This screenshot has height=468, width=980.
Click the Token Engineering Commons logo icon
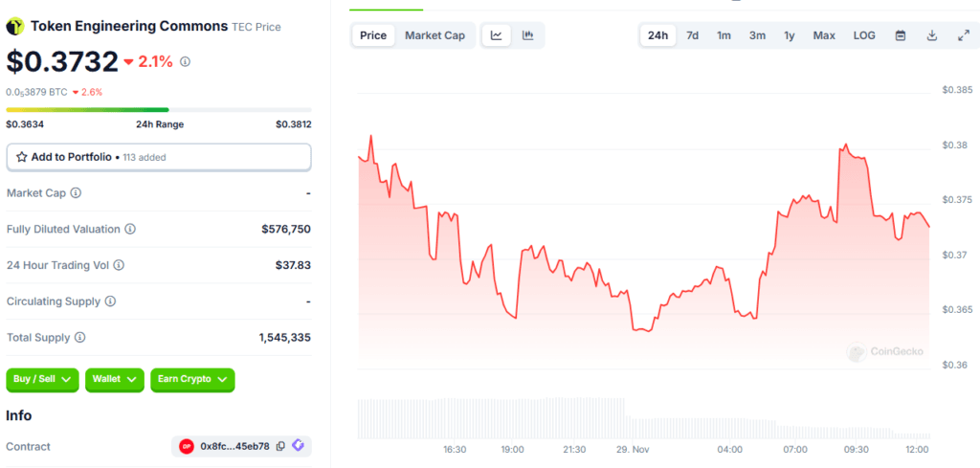[15, 27]
